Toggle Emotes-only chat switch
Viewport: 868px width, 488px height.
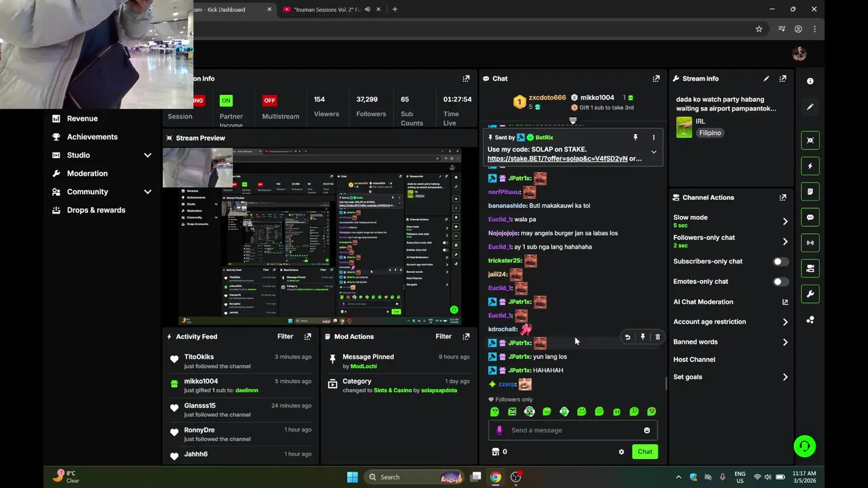point(781,282)
